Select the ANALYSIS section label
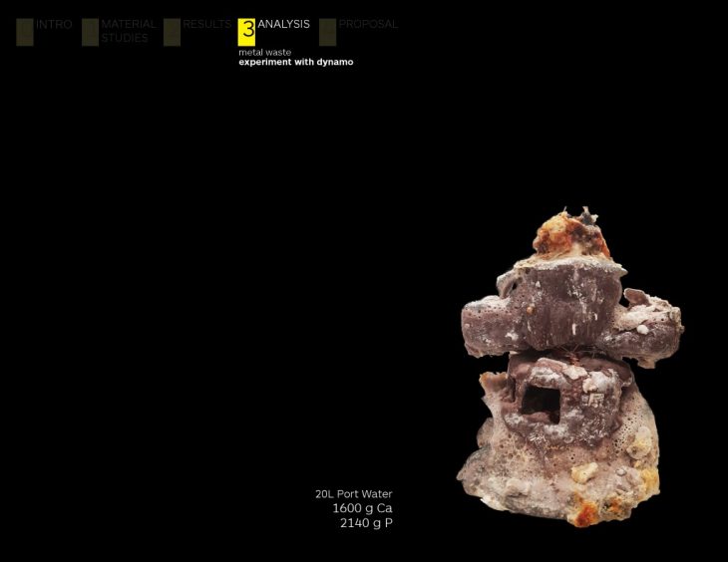 click(283, 24)
